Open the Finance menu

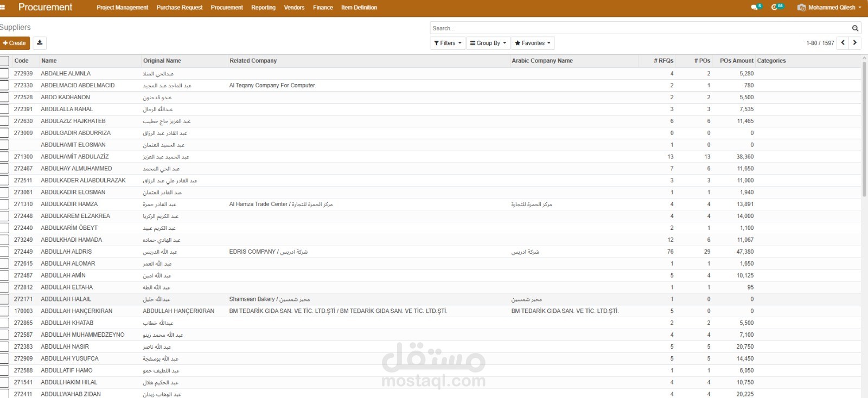click(x=323, y=8)
